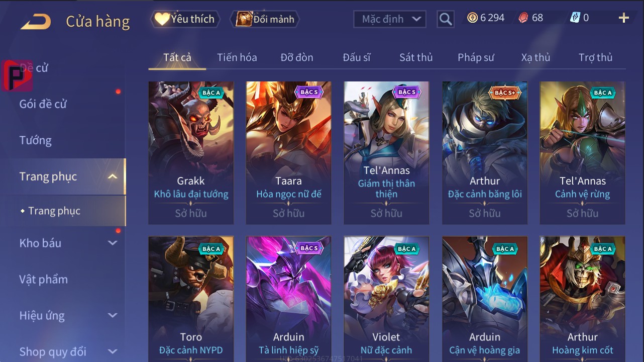The width and height of the screenshot is (644, 362).
Task: Select the Grakk Khô lâu đại tướng skin card
Action: (x=191, y=153)
